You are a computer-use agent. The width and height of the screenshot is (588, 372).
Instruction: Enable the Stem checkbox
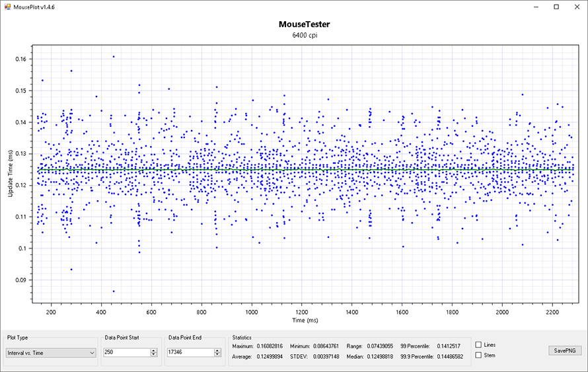[x=478, y=355]
